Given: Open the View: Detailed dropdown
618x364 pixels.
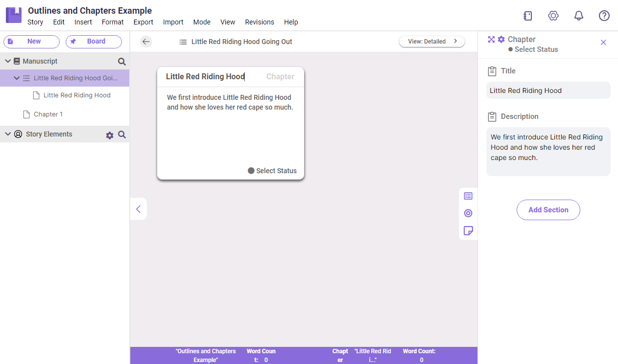Looking at the screenshot, I should 431,41.
